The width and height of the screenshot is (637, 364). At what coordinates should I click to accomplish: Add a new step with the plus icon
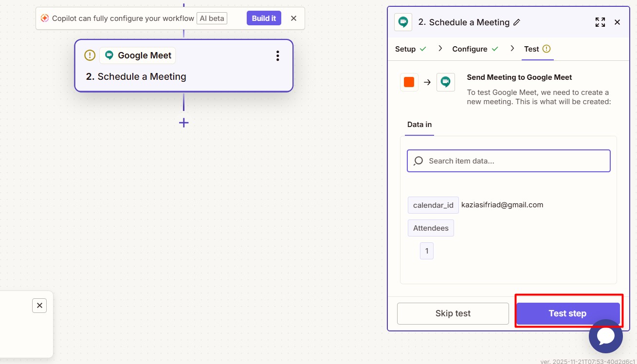(x=183, y=123)
